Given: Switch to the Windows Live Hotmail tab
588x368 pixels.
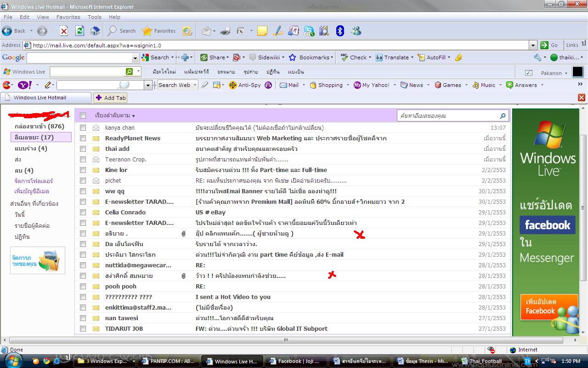Looking at the screenshot, I should (x=45, y=98).
